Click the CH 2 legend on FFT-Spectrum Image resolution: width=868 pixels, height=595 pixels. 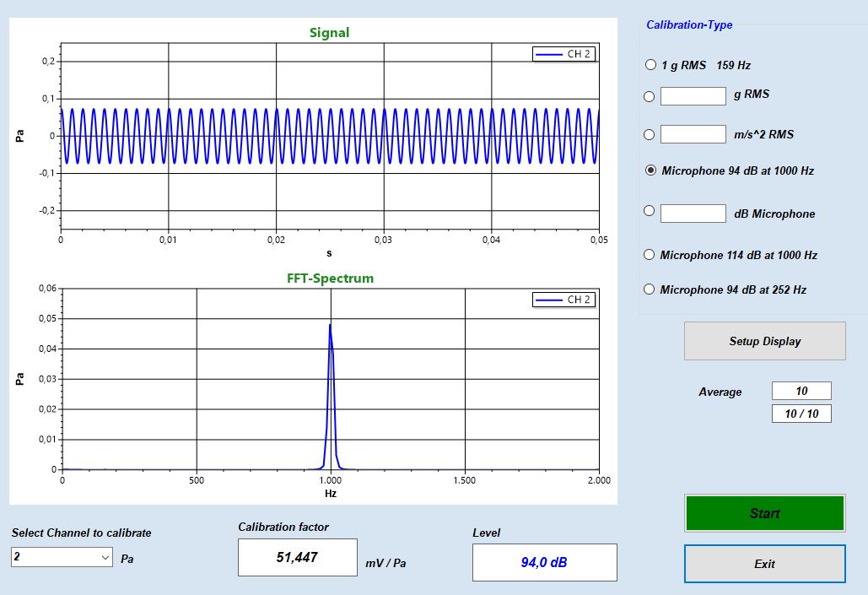click(563, 300)
